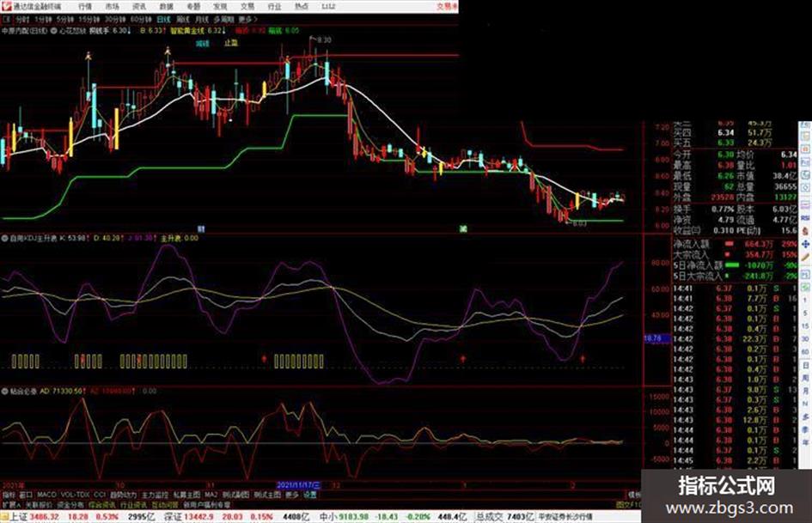Open the 热点 menu

coord(301,6)
